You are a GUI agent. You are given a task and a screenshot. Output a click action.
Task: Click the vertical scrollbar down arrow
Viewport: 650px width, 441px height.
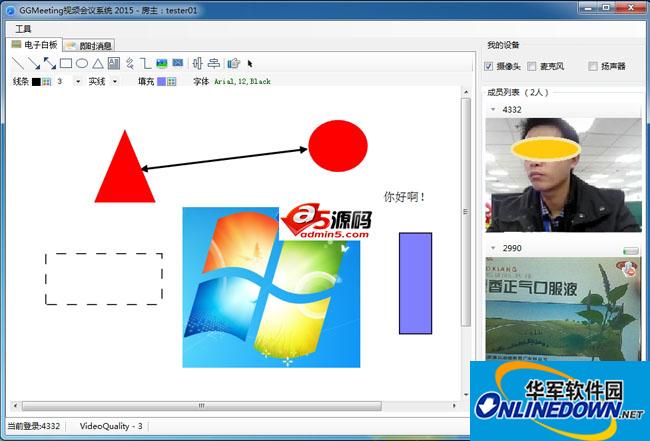click(466, 394)
